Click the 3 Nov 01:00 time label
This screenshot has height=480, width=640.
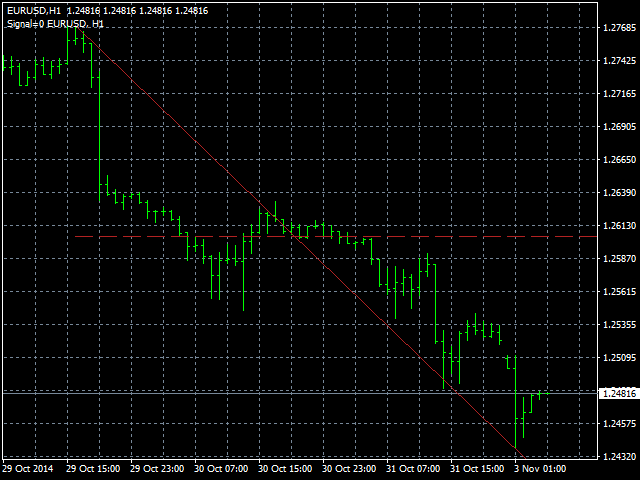[x=540, y=468]
